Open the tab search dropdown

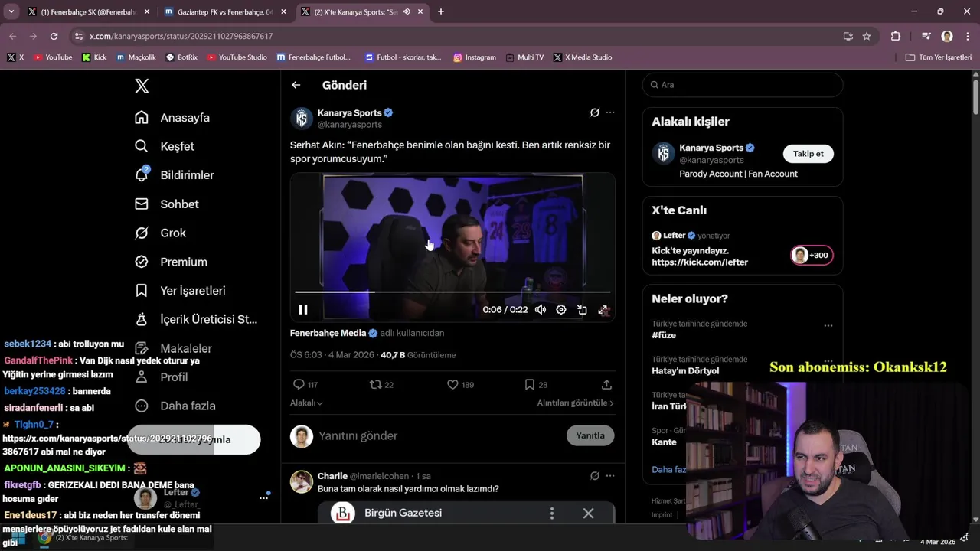coord(11,12)
